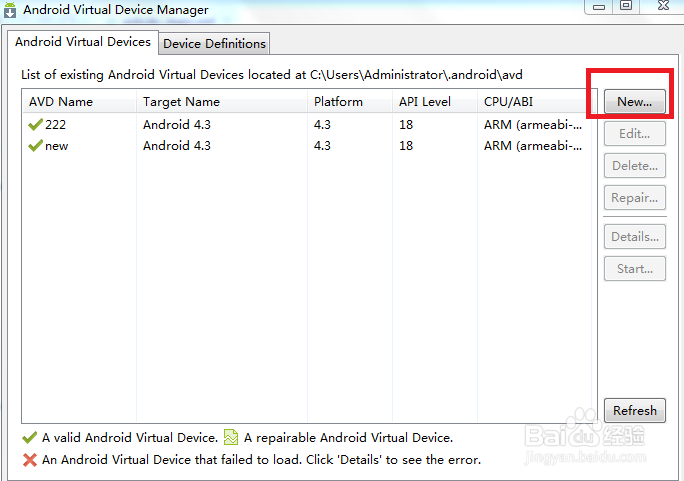Click the failed to load legend text

261,460
